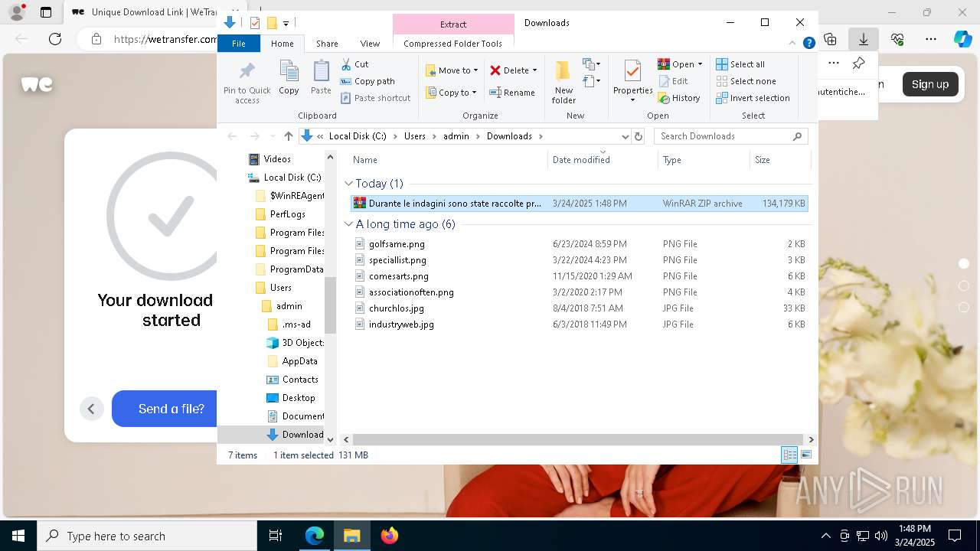Open the Properties dropdown arrow
The width and height of the screenshot is (980, 551).
632,100
